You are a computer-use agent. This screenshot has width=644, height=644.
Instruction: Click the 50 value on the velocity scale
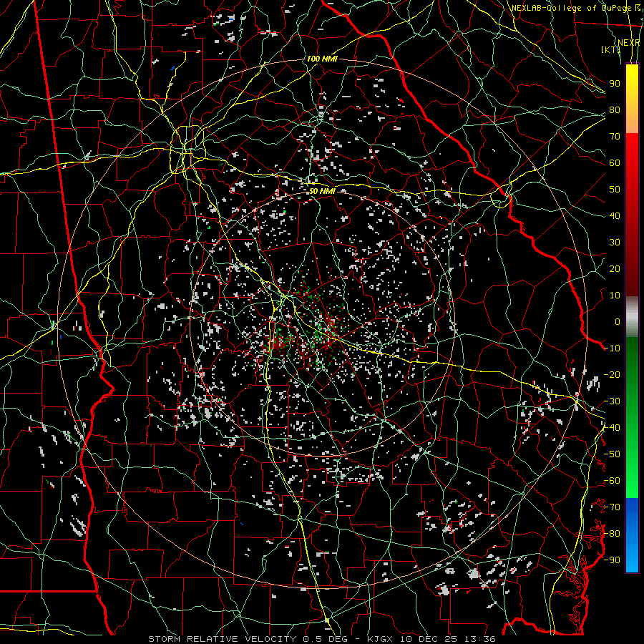tap(615, 190)
